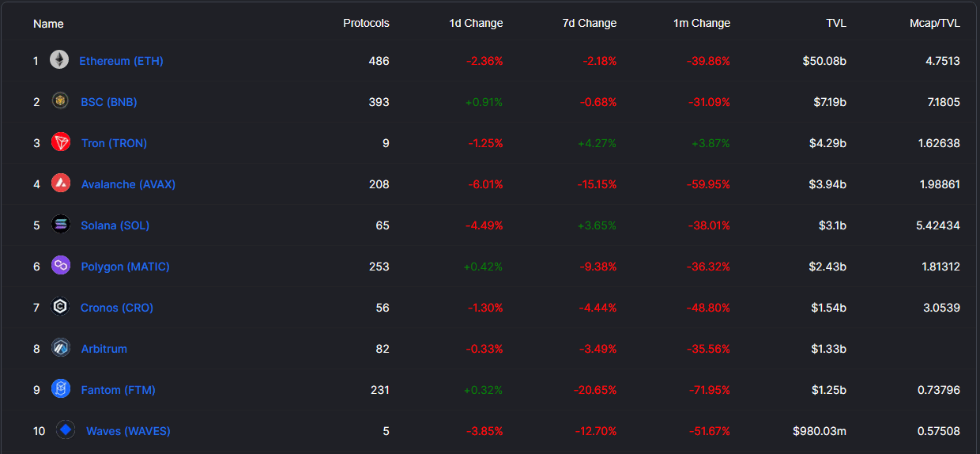Click the Waves logo icon
Screen dimensions: 980x454
tap(66, 430)
